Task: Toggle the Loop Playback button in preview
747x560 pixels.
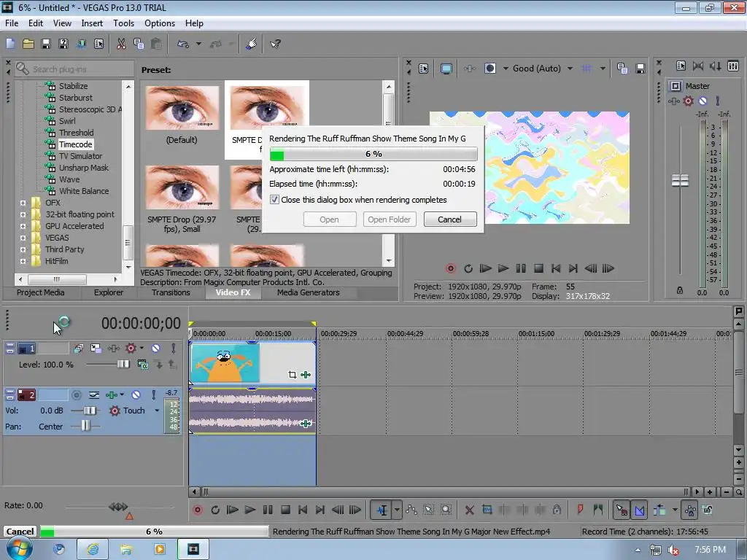Action: [x=468, y=268]
